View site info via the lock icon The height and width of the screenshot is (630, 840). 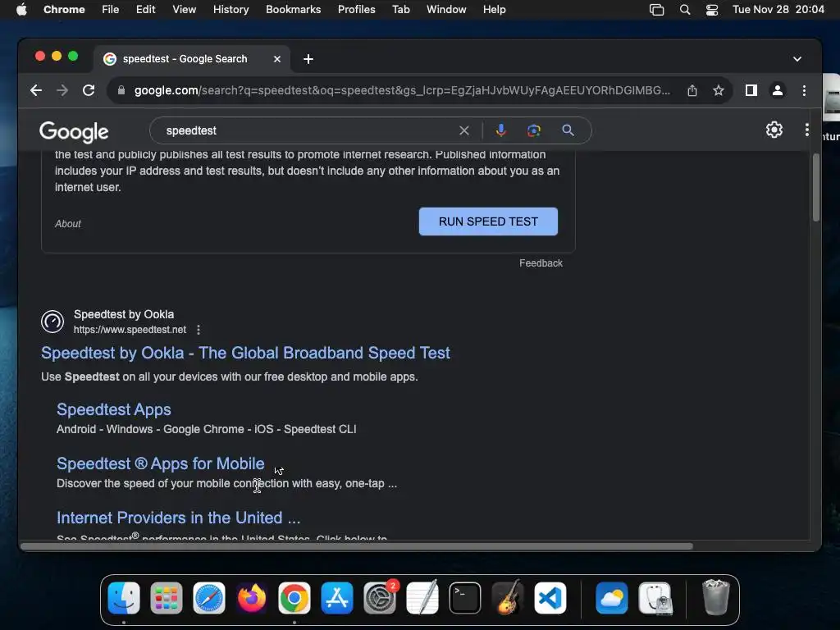[121, 90]
